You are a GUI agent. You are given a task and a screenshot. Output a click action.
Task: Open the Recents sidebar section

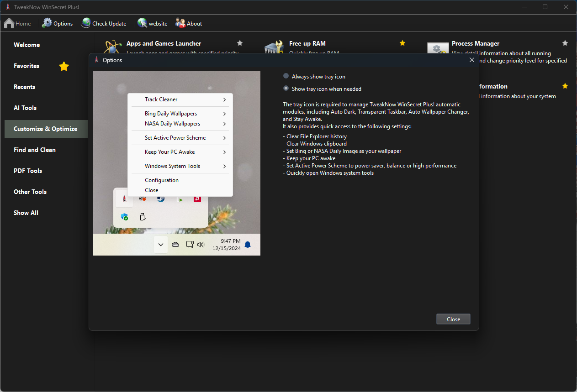pos(25,87)
